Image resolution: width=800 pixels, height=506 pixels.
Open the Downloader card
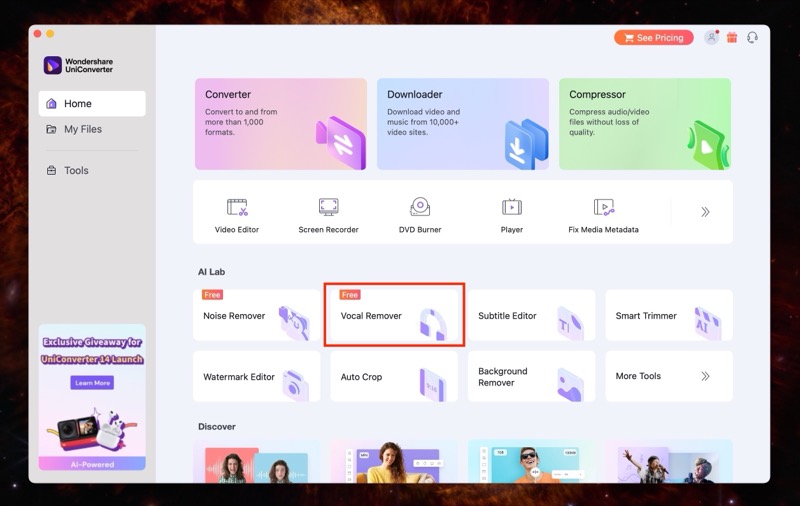coord(463,124)
